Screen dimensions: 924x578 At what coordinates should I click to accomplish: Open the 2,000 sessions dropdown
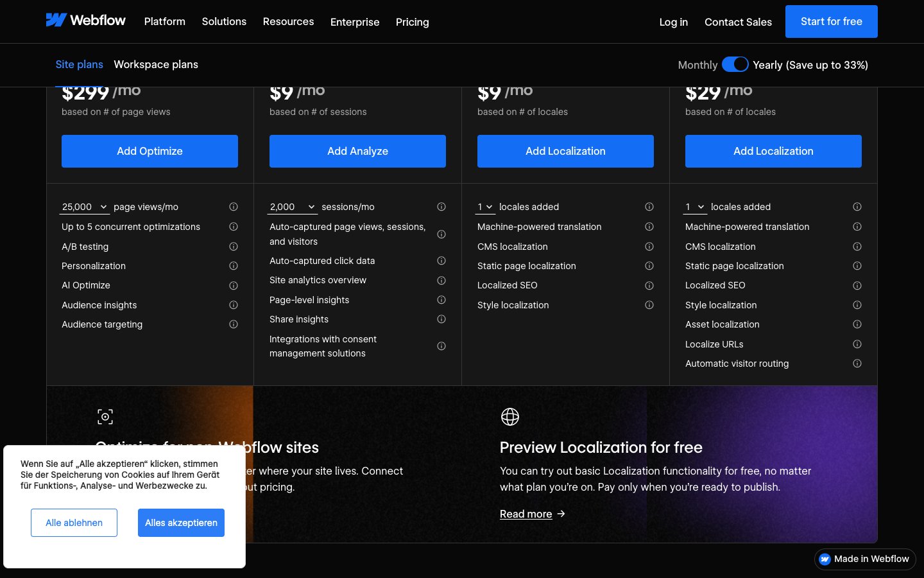293,207
